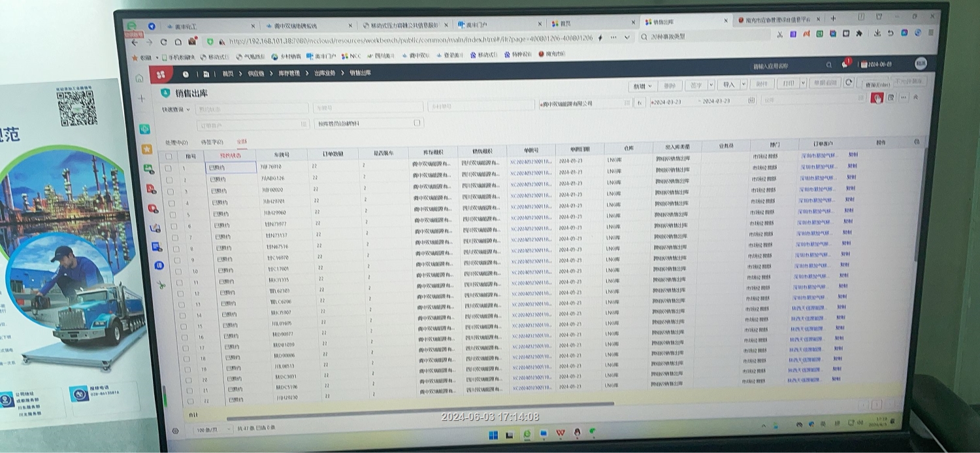
Task: Expand the arrow next to 导入
Action: click(x=743, y=84)
